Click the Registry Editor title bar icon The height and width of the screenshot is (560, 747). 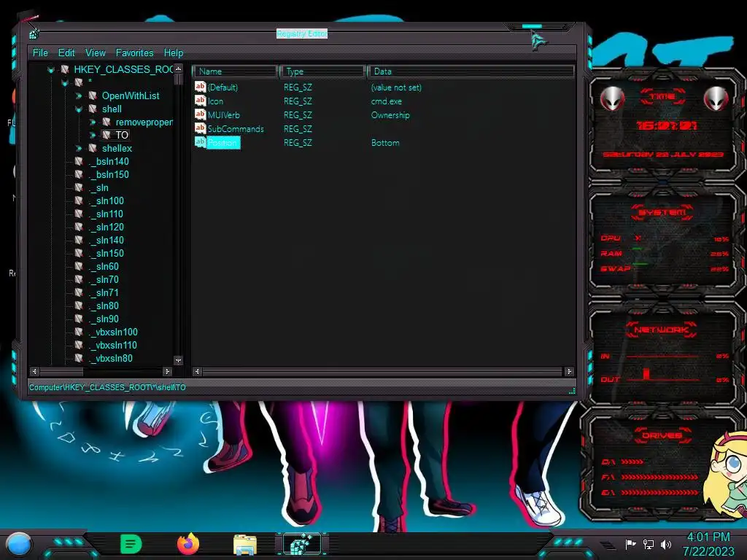point(34,34)
